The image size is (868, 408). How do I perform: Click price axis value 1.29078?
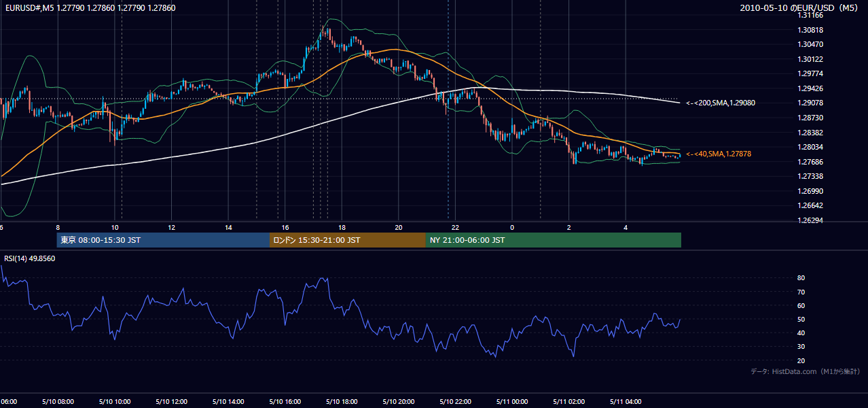[x=810, y=103]
